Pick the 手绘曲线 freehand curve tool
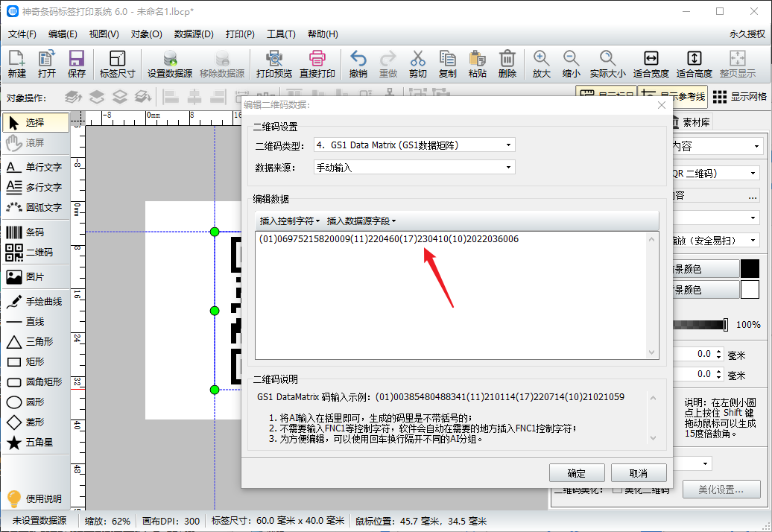Screen dimensions: 772x532 point(36,302)
